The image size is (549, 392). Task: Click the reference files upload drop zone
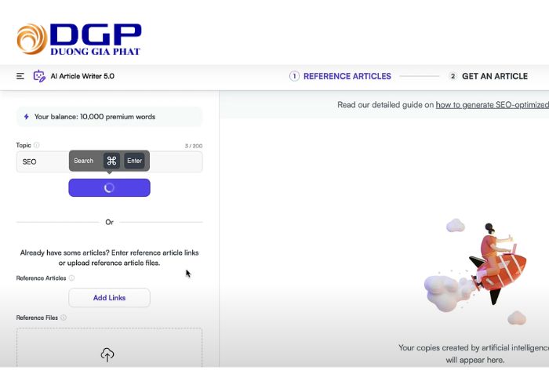click(109, 347)
